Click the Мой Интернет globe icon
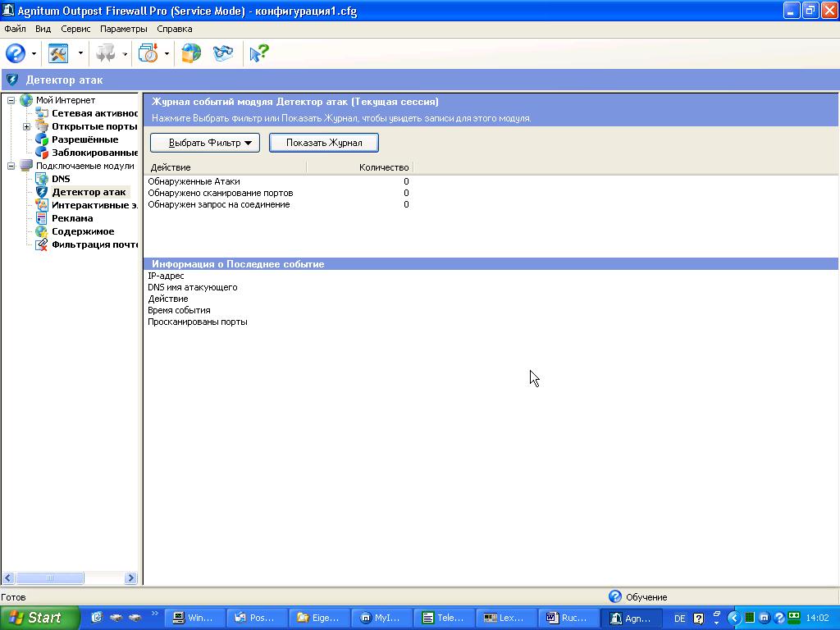This screenshot has width=840, height=630. click(x=26, y=100)
